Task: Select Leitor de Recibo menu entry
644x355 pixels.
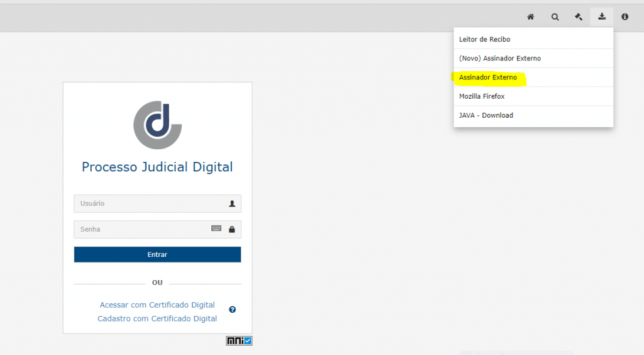Action: tap(533, 40)
